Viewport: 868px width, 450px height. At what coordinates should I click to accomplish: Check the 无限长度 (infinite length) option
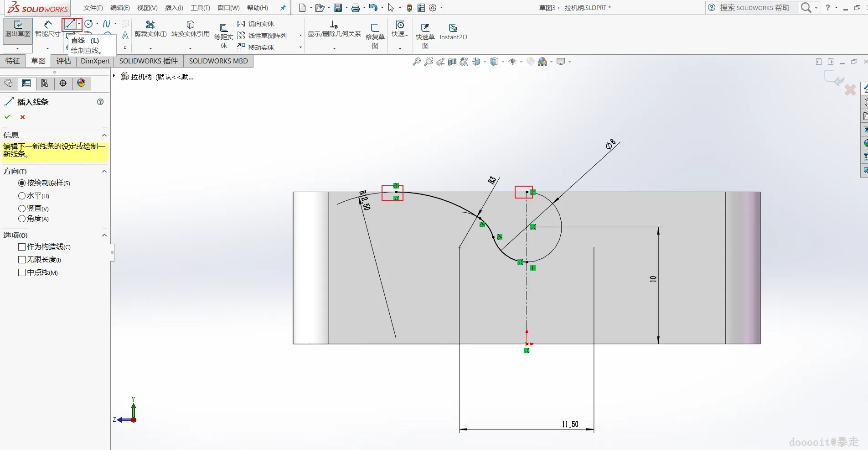click(x=22, y=260)
